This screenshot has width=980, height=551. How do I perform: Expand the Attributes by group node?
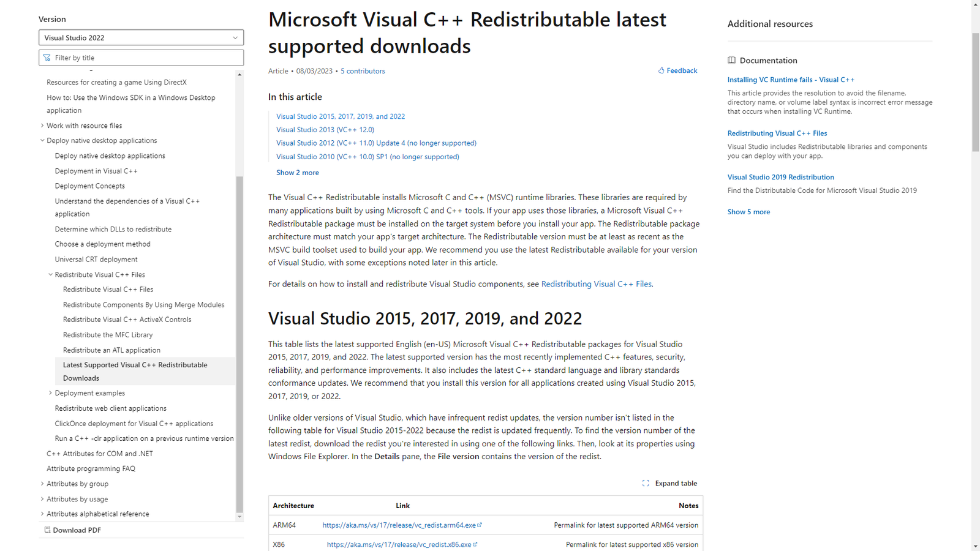tap(42, 484)
